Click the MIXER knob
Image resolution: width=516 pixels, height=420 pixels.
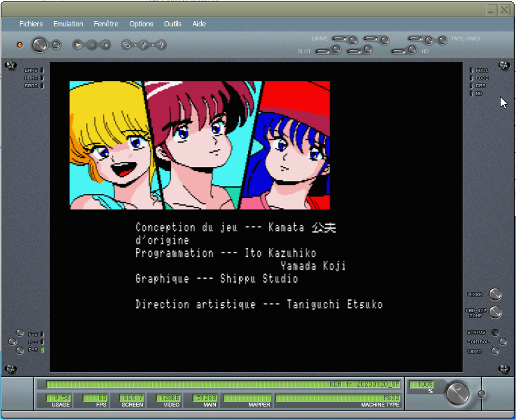click(x=495, y=294)
